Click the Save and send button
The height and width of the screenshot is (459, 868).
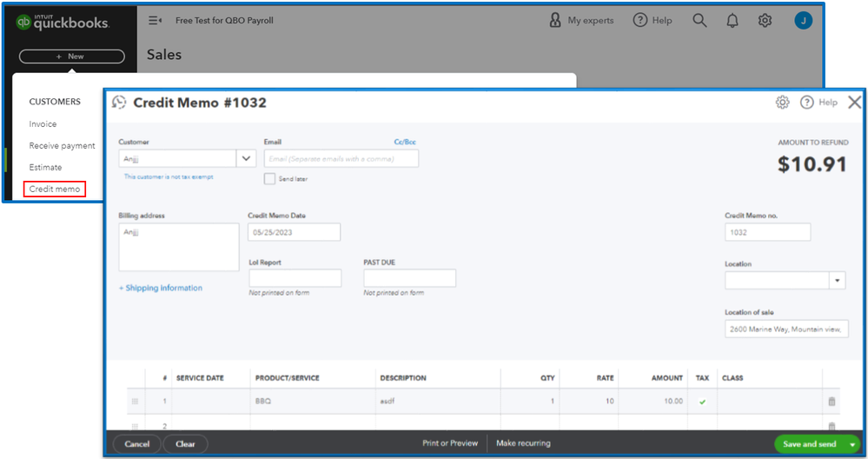(809, 444)
